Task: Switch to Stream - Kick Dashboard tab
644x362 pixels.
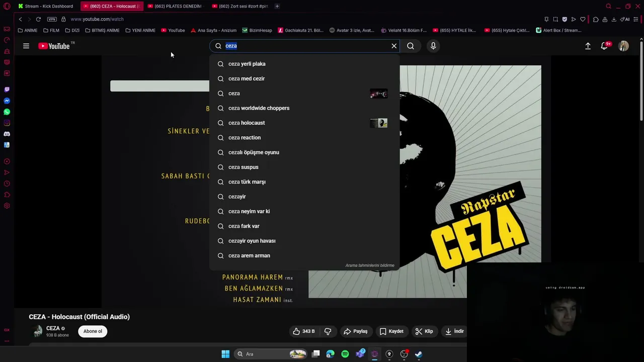Action: click(x=46, y=6)
